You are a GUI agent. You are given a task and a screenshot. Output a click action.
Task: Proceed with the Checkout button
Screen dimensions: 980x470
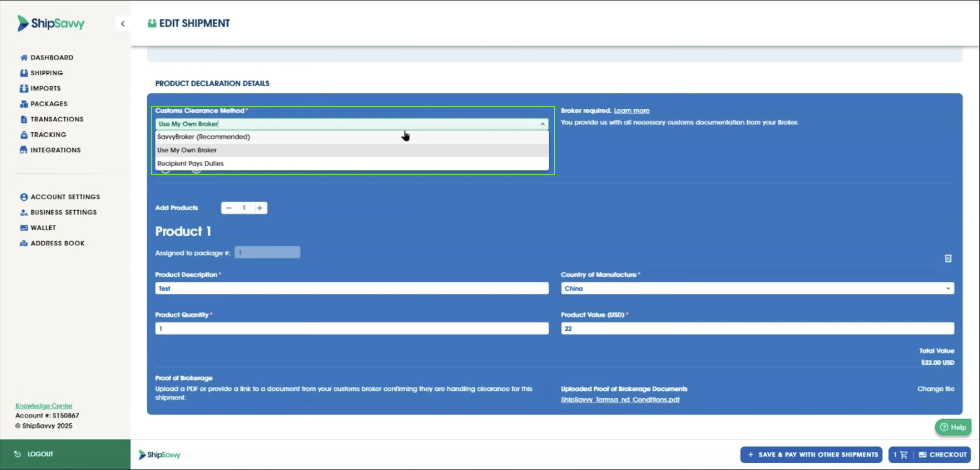click(943, 454)
